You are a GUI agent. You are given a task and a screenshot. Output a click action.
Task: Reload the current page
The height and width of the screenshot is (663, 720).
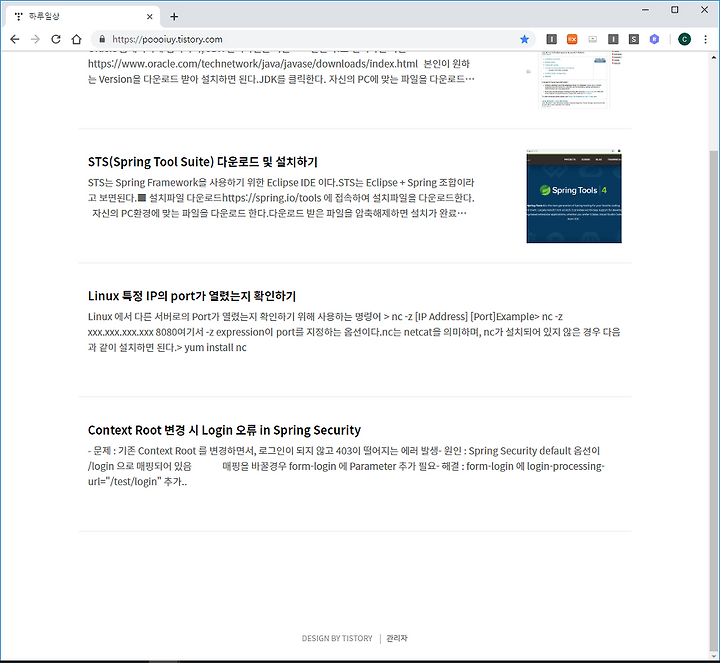[x=56, y=39]
